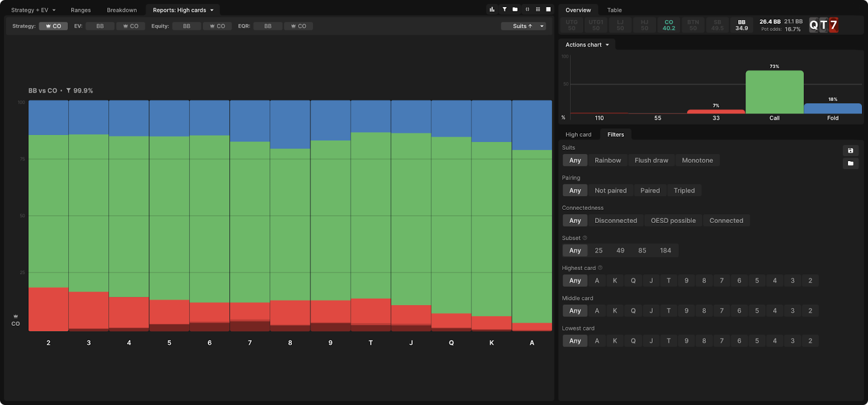This screenshot has height=405, width=868.
Task: Toggle the EV CO display button
Action: (x=131, y=26)
